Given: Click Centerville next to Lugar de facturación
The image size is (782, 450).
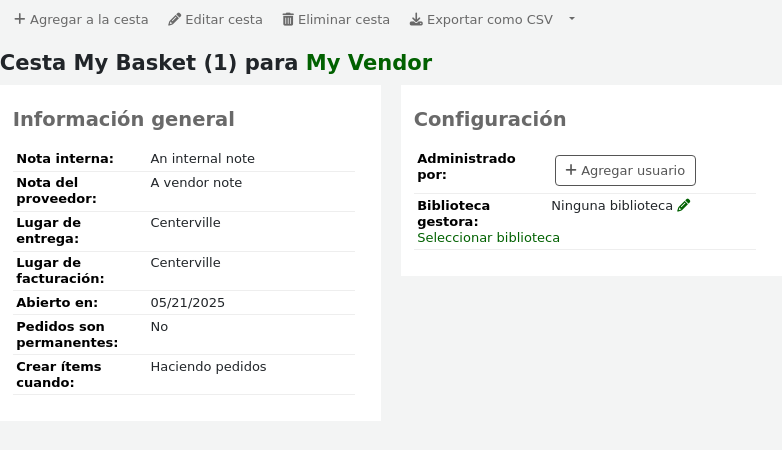Looking at the screenshot, I should tap(185, 262).
